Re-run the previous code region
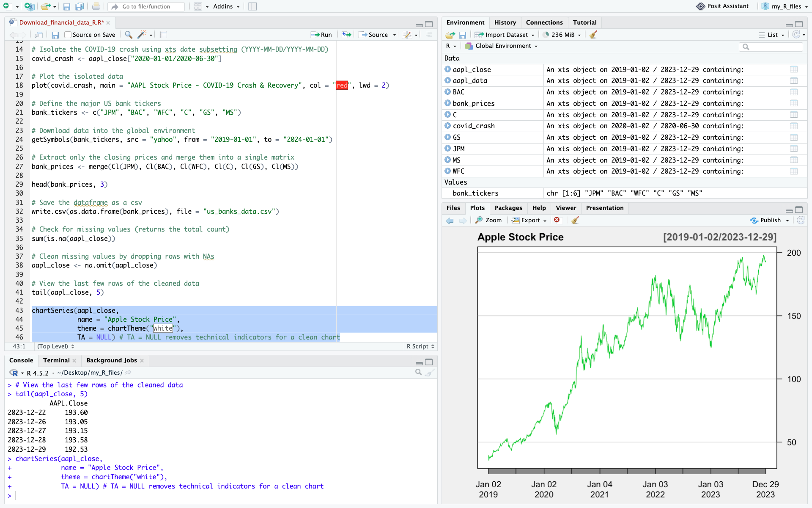812x508 pixels. click(347, 35)
